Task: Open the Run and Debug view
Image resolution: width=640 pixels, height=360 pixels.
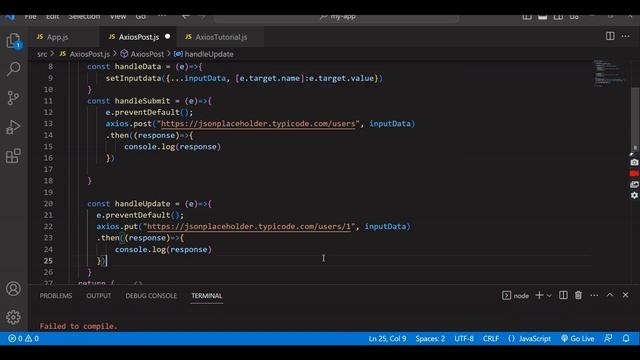Action: 13,127
